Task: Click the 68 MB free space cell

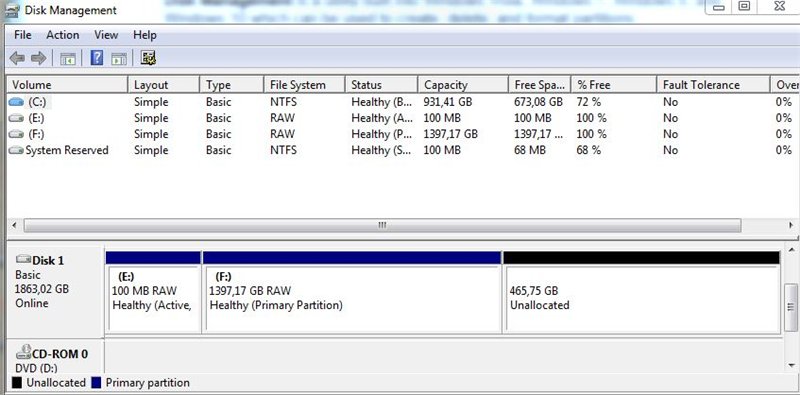Action: coord(530,151)
